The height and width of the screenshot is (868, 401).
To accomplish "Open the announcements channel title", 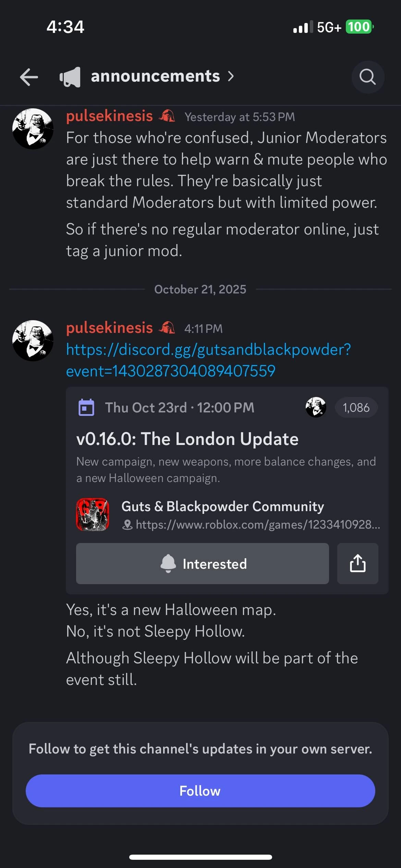I will coord(155,76).
